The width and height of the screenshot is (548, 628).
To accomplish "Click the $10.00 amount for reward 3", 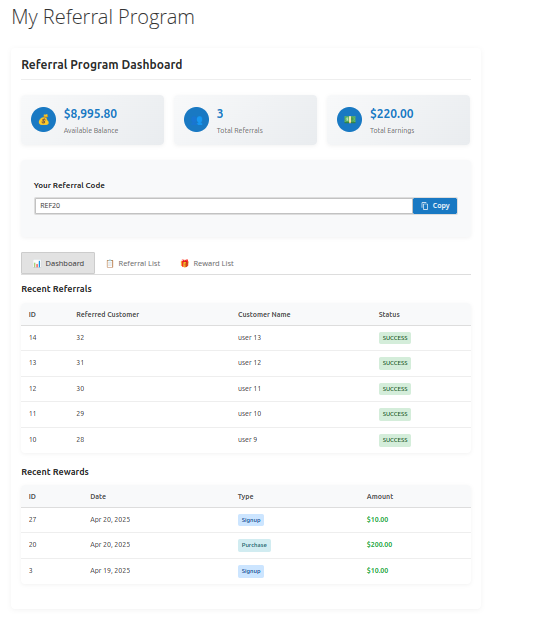I will click(377, 571).
